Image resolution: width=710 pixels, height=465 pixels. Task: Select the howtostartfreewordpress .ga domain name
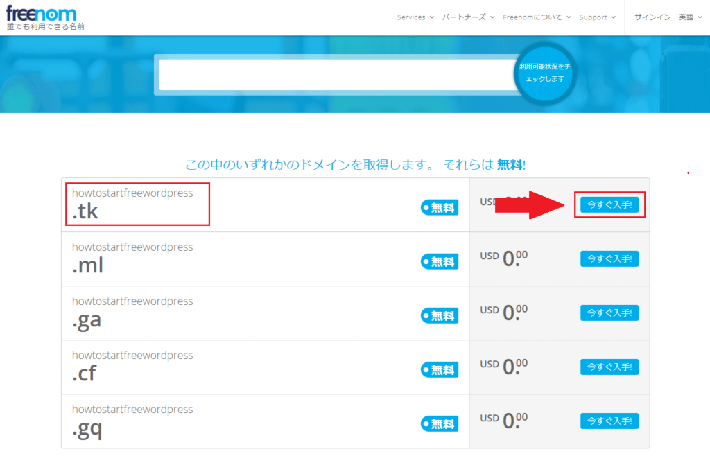click(133, 313)
